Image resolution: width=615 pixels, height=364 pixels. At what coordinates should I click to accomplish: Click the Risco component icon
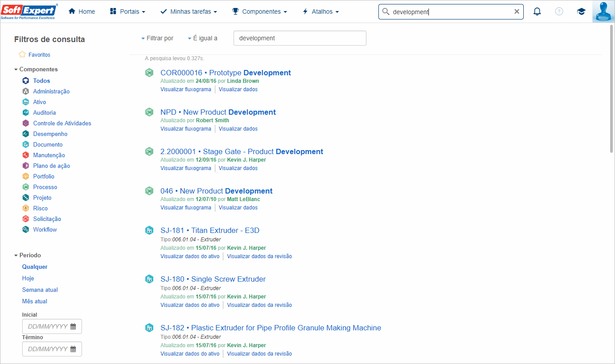tap(25, 208)
